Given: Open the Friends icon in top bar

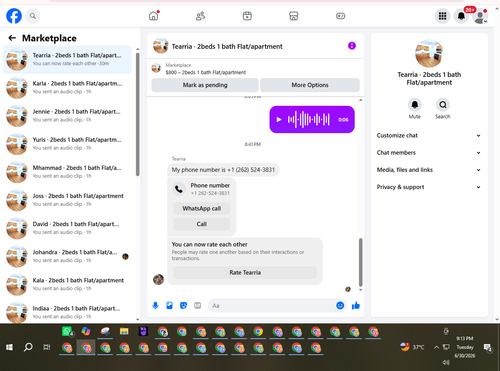Looking at the screenshot, I should [x=200, y=16].
